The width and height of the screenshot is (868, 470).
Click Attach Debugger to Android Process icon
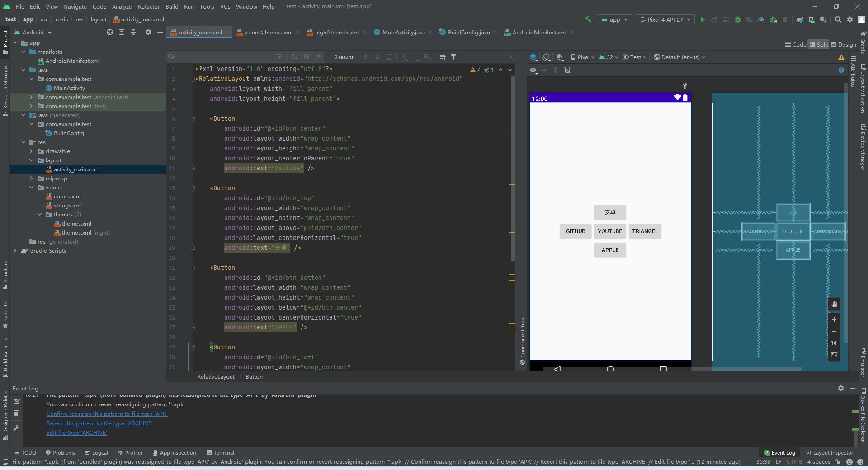pos(774,19)
